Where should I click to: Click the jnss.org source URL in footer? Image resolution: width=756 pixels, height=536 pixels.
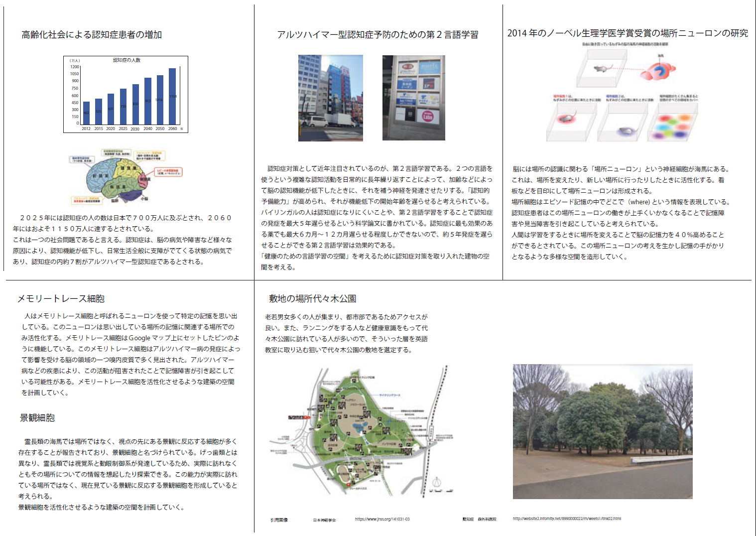[x=382, y=519]
